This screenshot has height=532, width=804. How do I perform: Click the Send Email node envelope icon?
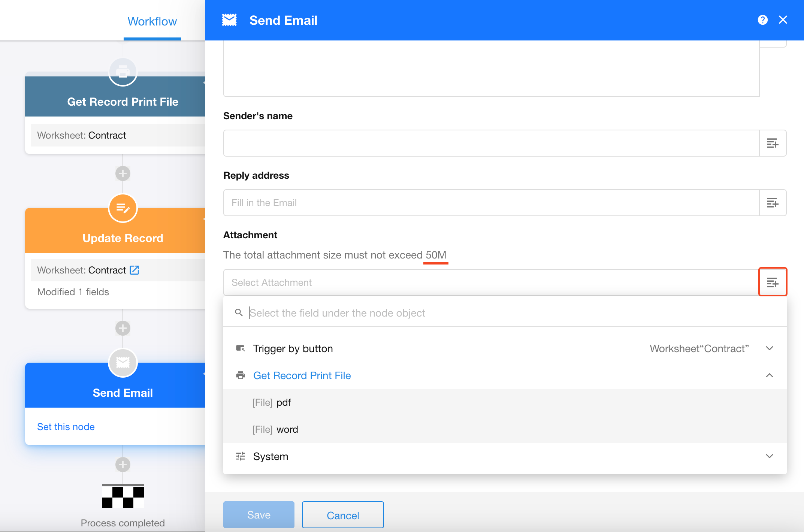[x=123, y=362]
